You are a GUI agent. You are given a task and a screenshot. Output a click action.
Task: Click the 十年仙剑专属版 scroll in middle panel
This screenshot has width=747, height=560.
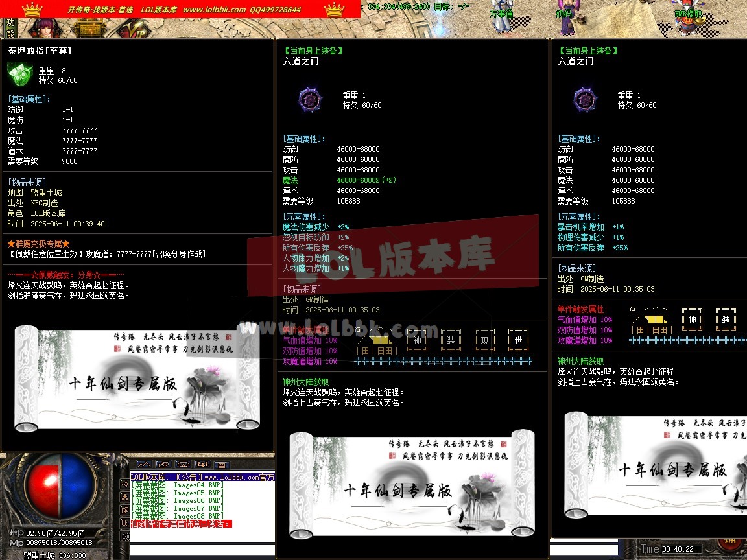(412, 484)
